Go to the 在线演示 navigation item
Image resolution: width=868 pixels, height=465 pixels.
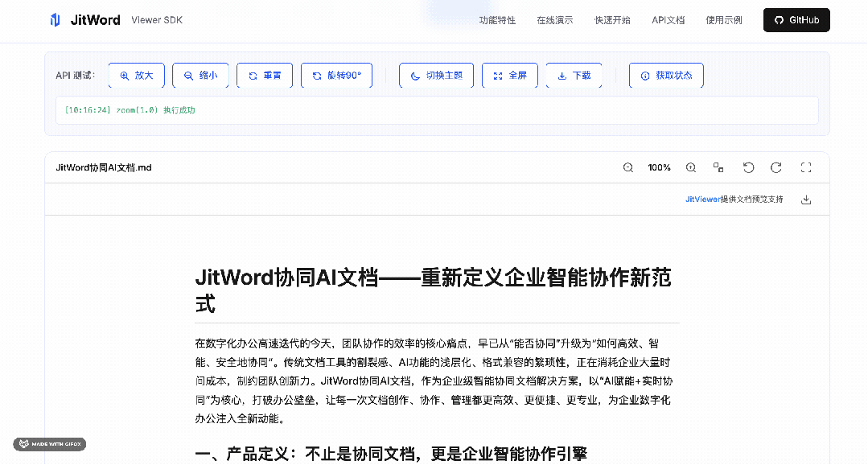pyautogui.click(x=555, y=20)
